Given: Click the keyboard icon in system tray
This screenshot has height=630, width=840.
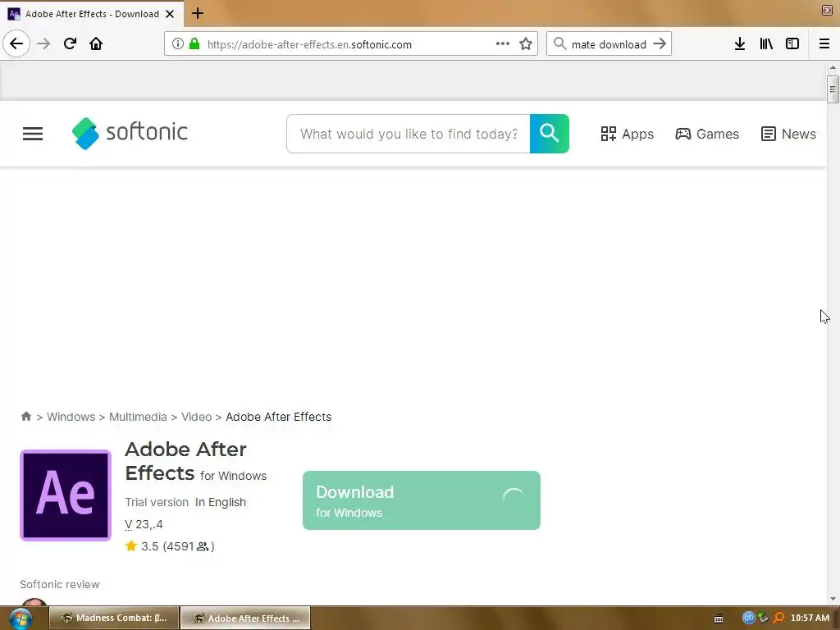Looking at the screenshot, I should pyautogui.click(x=719, y=619).
